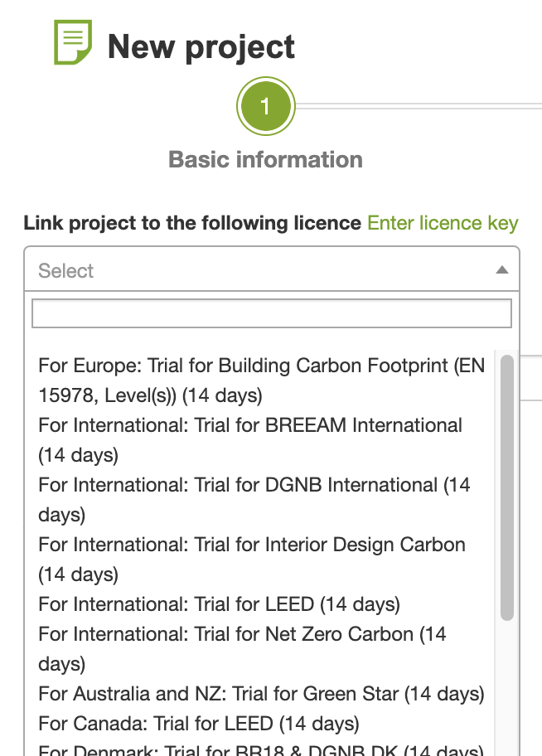Click the Select licence combo box field
This screenshot has height=756, width=542.
pyautogui.click(x=257, y=270)
